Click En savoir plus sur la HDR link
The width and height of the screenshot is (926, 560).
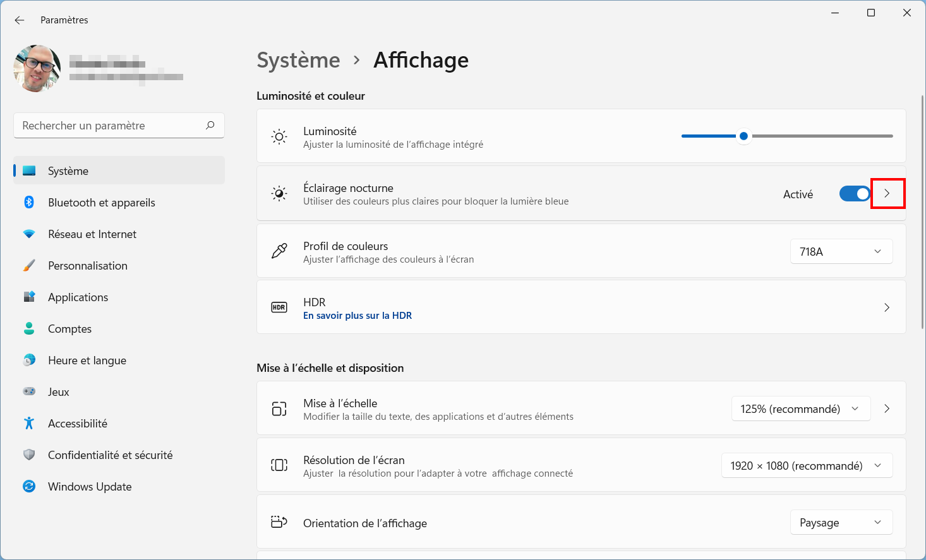coord(358,316)
